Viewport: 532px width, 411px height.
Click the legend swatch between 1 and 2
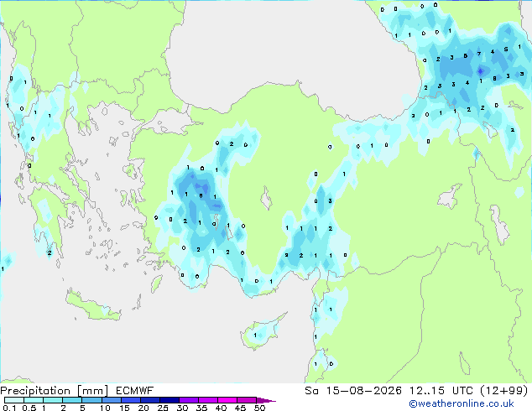click(53, 400)
